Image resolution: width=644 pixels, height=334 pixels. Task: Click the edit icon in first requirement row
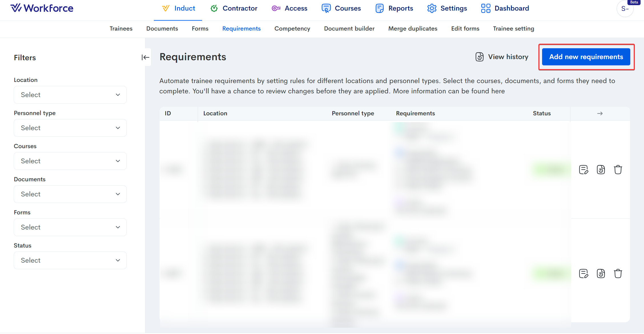pyautogui.click(x=583, y=170)
